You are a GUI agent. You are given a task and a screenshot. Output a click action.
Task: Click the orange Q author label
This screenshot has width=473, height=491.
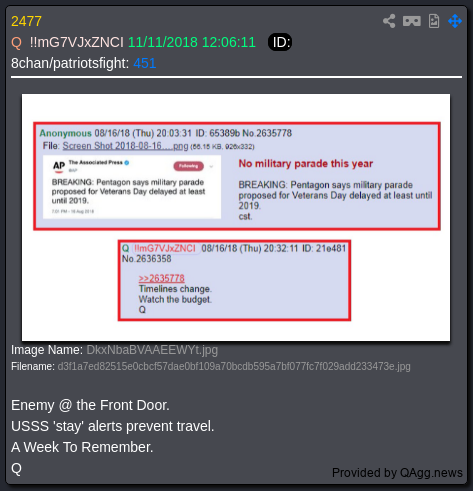pyautogui.click(x=16, y=43)
